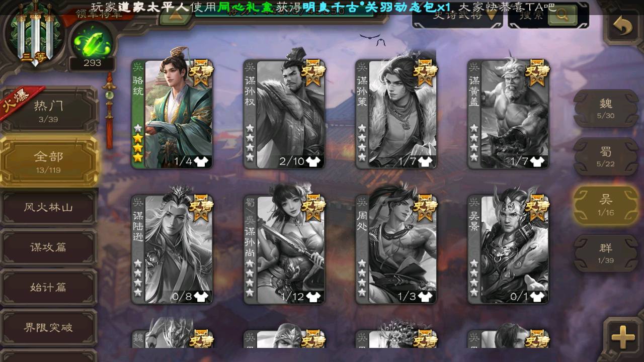
Task: Open the 骆统 general card portrait
Action: click(172, 114)
